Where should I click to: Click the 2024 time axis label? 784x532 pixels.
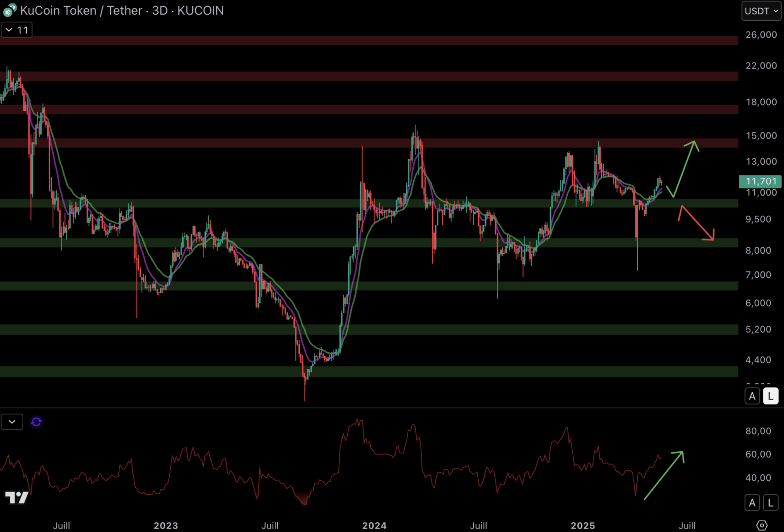coord(375,526)
